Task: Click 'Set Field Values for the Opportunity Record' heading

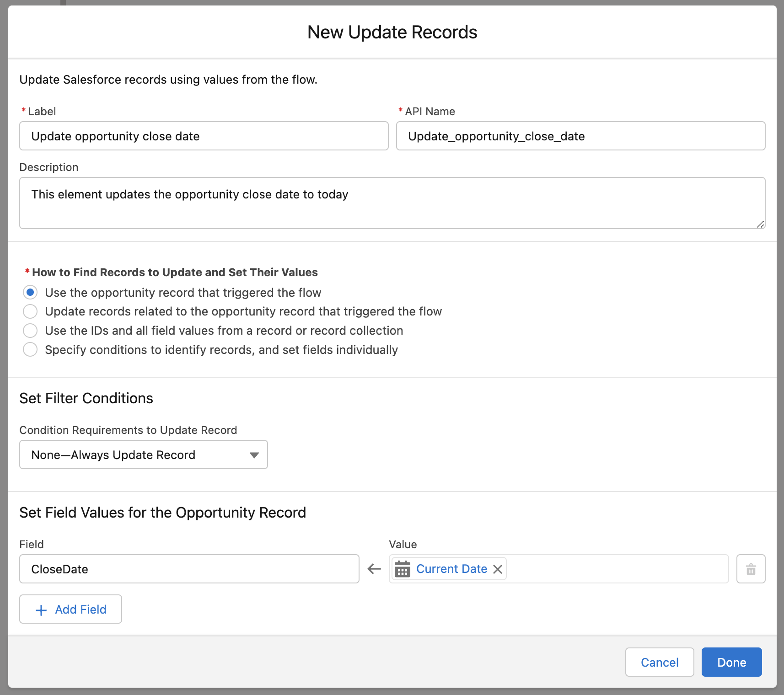Action: point(163,513)
